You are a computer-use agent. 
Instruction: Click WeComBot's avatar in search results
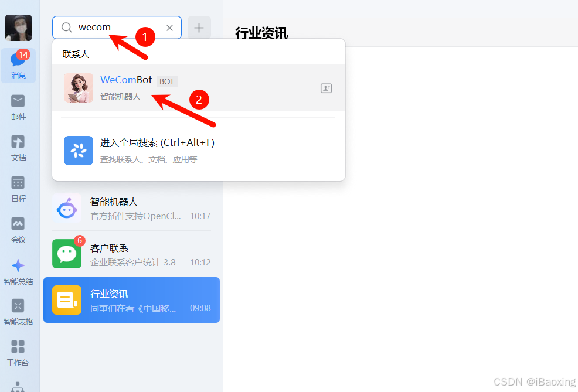[x=78, y=88]
